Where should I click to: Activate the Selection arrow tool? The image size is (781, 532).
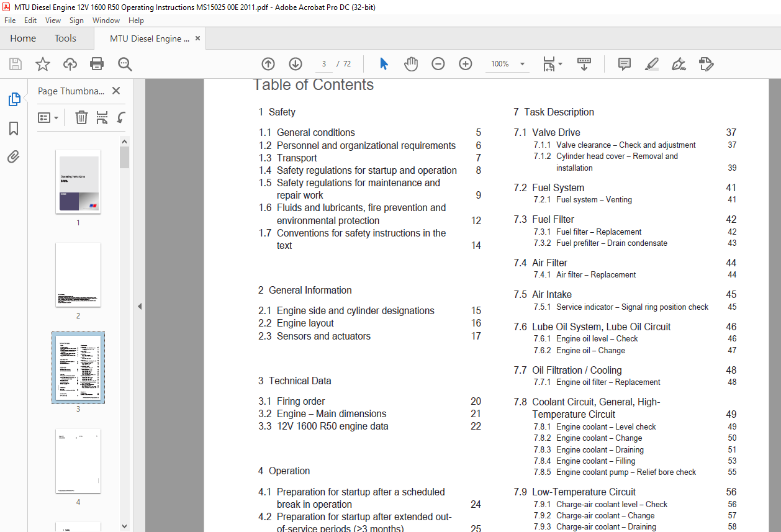(384, 64)
